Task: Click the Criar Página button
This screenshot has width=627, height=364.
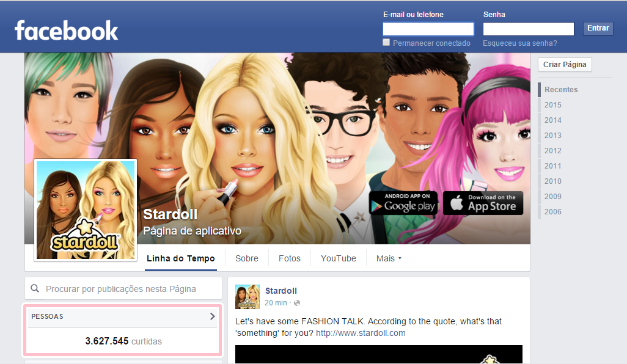Action: tap(565, 65)
